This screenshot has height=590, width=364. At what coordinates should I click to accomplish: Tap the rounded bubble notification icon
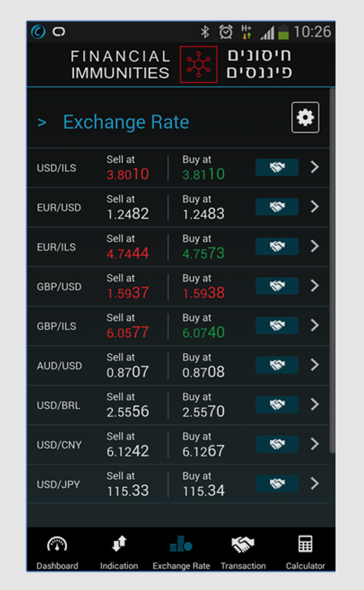pos(59,32)
